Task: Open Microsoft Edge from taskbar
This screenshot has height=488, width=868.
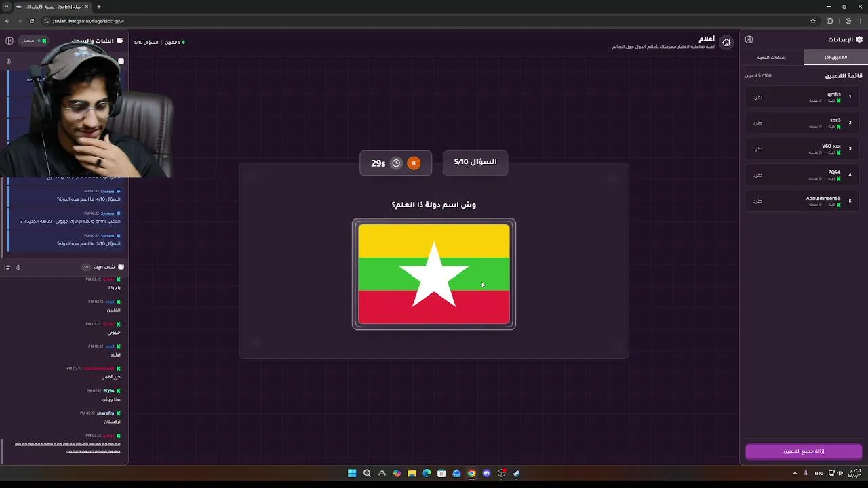Action: (x=427, y=473)
